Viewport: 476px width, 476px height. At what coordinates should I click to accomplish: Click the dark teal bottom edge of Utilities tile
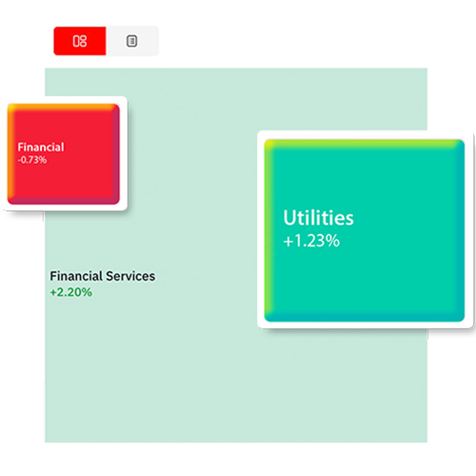(365, 318)
